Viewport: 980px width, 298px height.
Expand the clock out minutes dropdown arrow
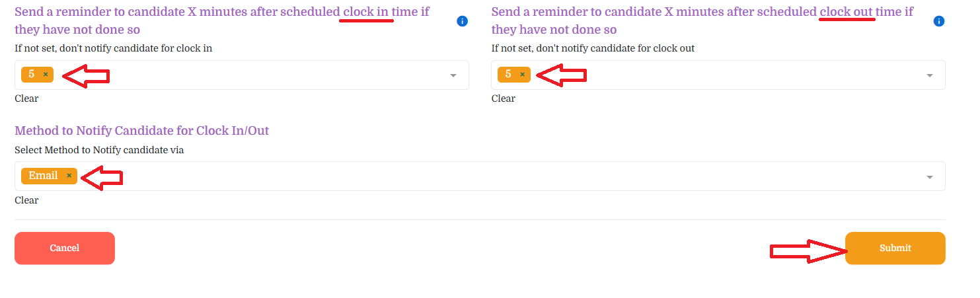pyautogui.click(x=930, y=75)
